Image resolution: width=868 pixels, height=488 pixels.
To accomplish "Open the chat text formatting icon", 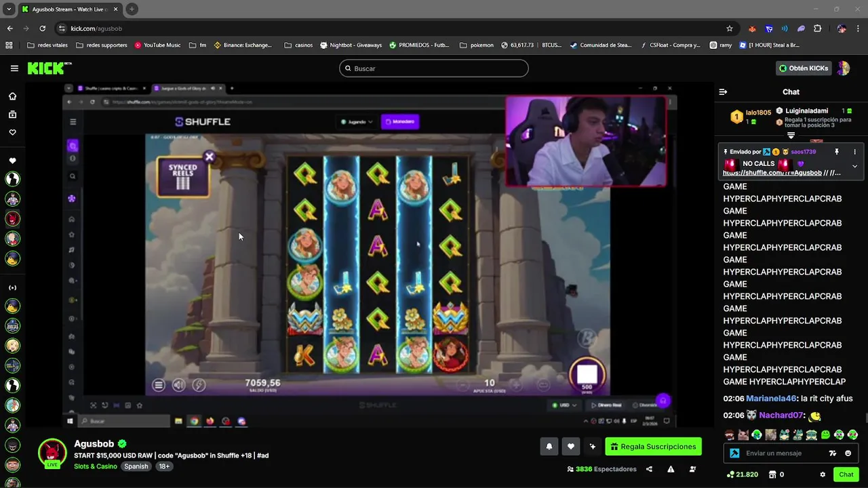I will coord(833,453).
